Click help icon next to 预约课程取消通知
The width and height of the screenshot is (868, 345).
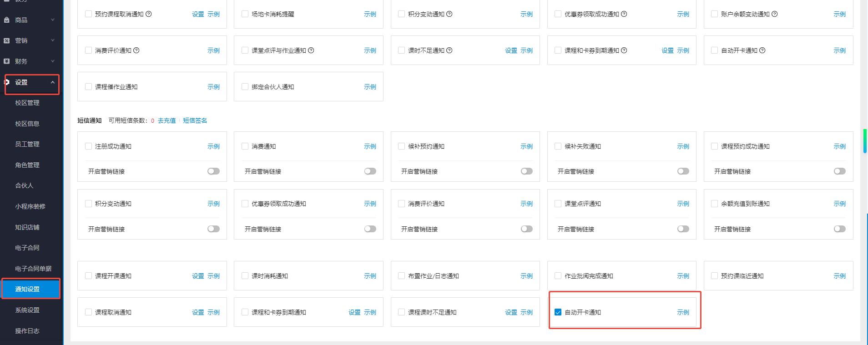pyautogui.click(x=148, y=14)
